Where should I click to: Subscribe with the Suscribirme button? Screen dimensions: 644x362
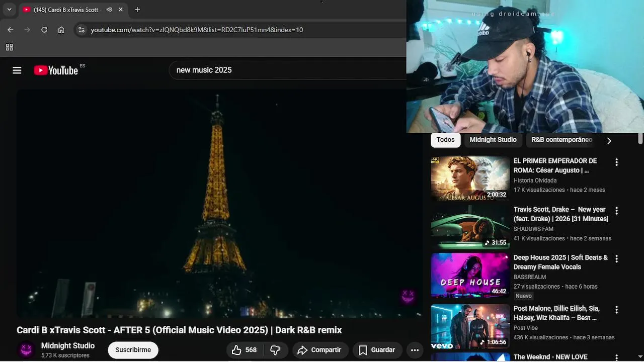[x=133, y=350]
